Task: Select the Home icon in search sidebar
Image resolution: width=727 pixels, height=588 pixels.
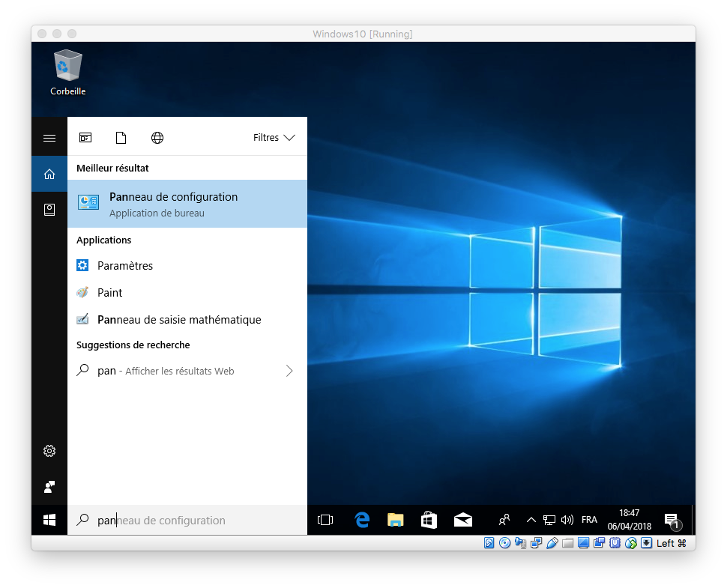Action: coord(49,175)
